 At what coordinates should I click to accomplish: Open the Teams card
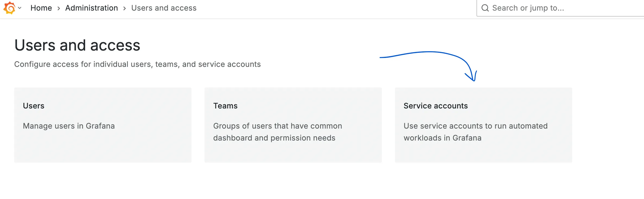click(x=293, y=125)
